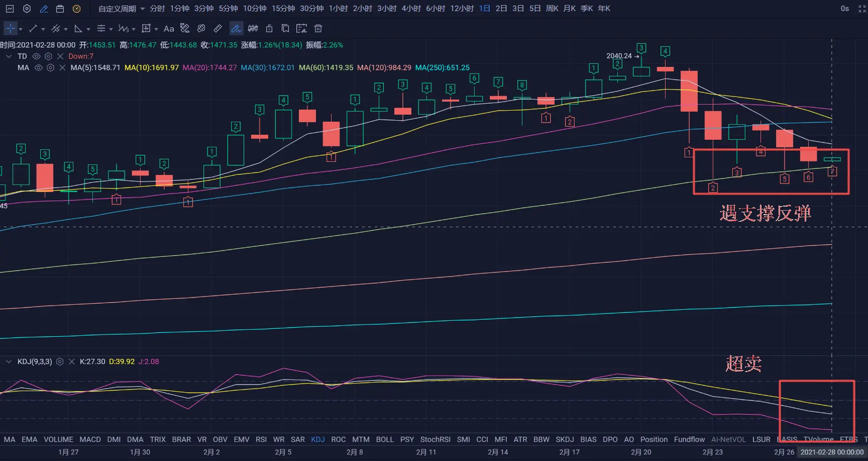
Task: Remove the MA indicator with its X
Action: coord(62,68)
